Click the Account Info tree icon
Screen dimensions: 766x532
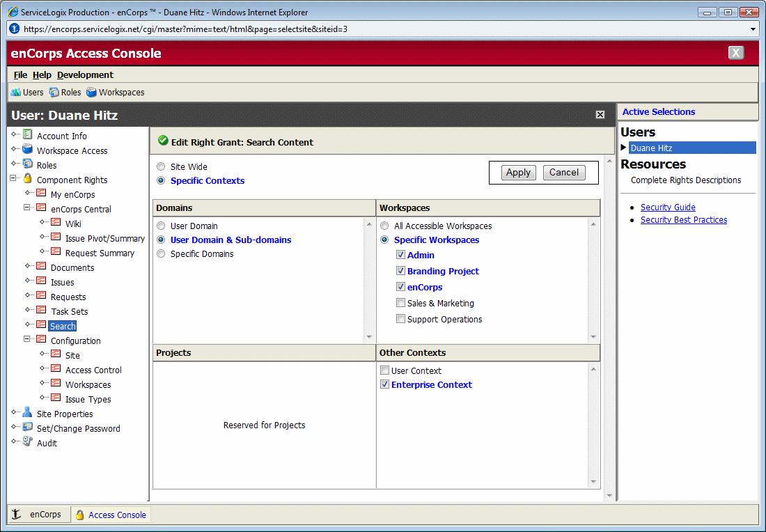tap(28, 134)
